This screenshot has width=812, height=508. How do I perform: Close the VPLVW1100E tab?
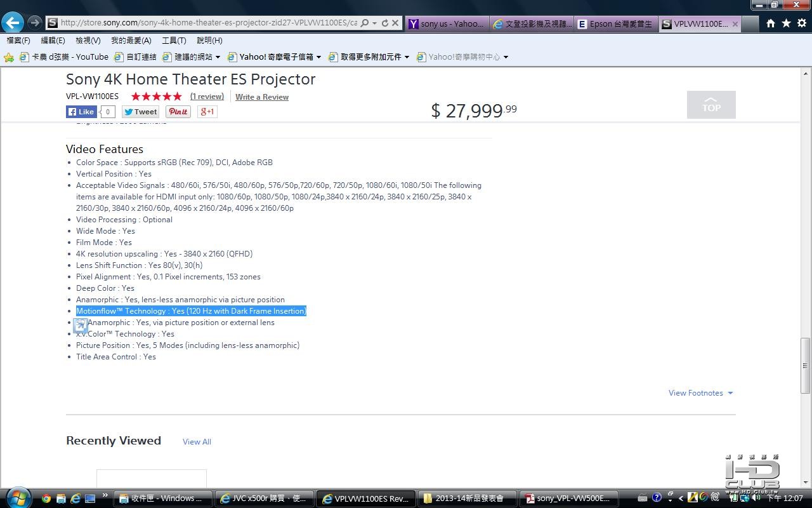tap(735, 24)
